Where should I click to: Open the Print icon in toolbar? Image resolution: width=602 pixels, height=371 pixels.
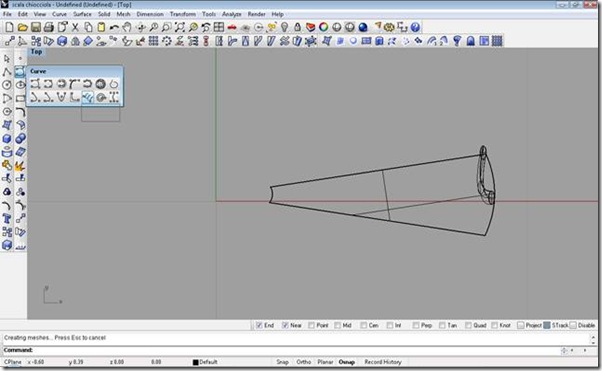49,27
